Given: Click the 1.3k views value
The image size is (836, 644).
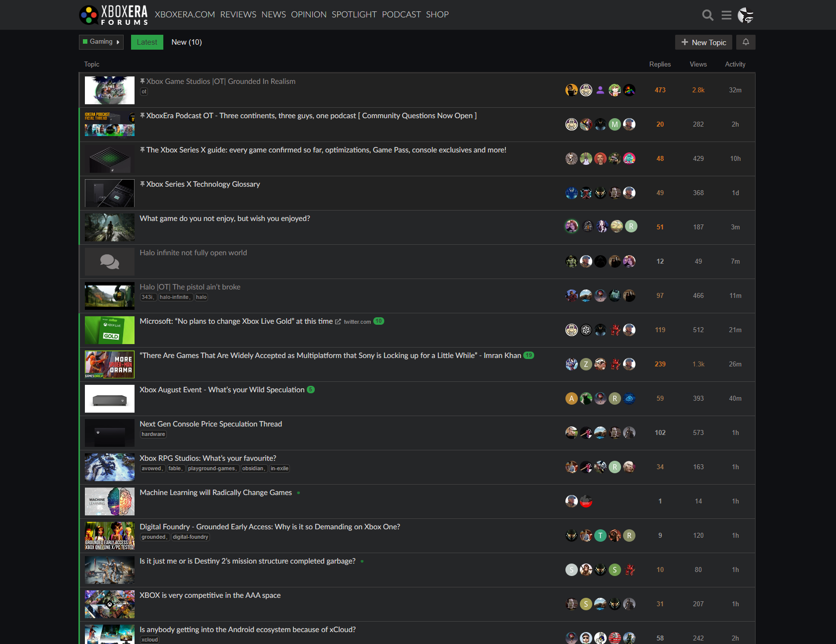Looking at the screenshot, I should click(698, 364).
